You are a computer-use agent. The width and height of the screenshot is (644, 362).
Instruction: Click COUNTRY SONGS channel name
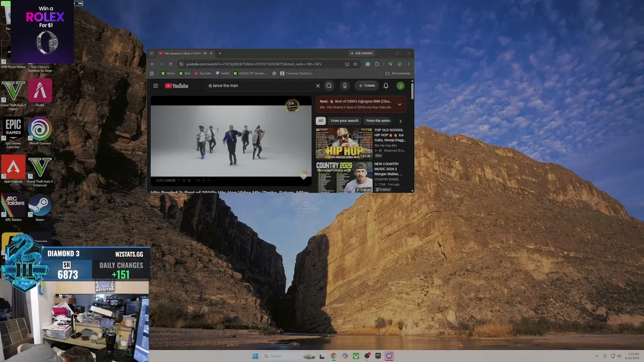click(385, 179)
